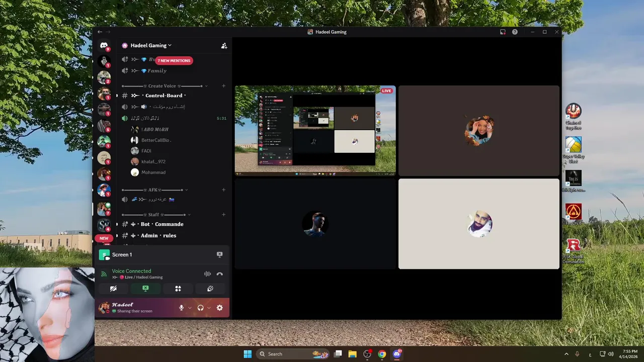This screenshot has height=362, width=644.
Task: Click the 7 New Mentions pill
Action: tap(174, 60)
